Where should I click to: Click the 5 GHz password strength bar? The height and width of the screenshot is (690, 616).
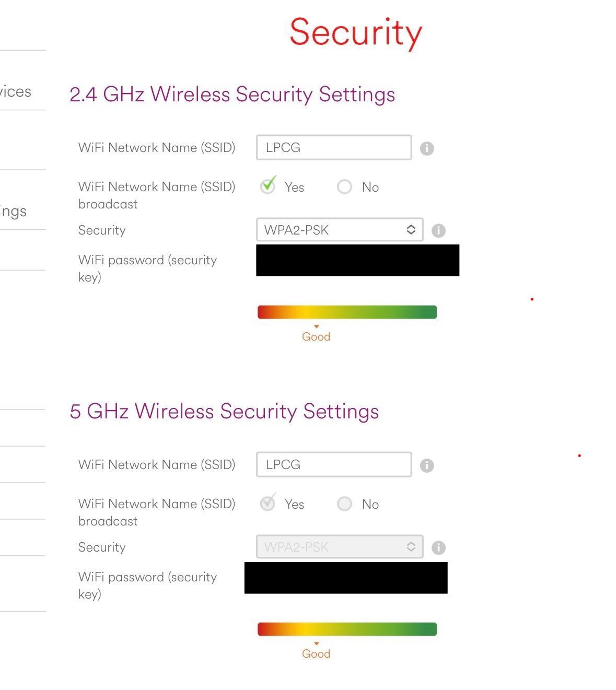click(347, 629)
